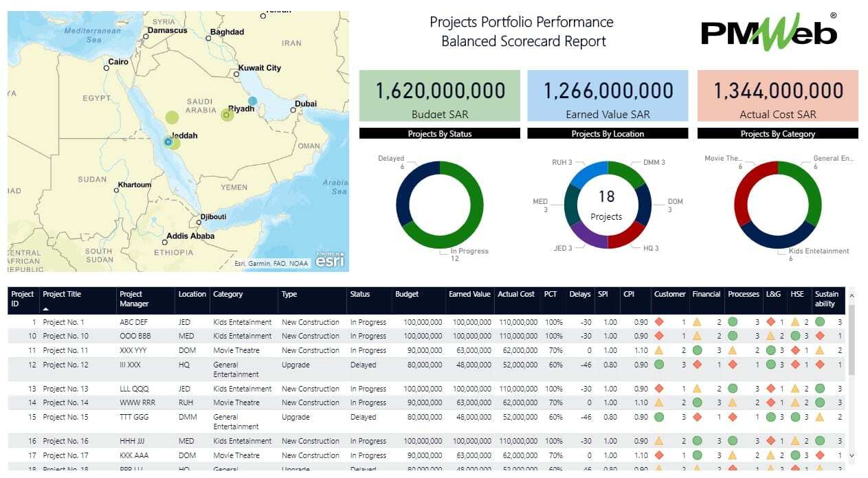
Task: Click the yellow Financial triangle in Project No. 10 row
Action: (x=697, y=336)
